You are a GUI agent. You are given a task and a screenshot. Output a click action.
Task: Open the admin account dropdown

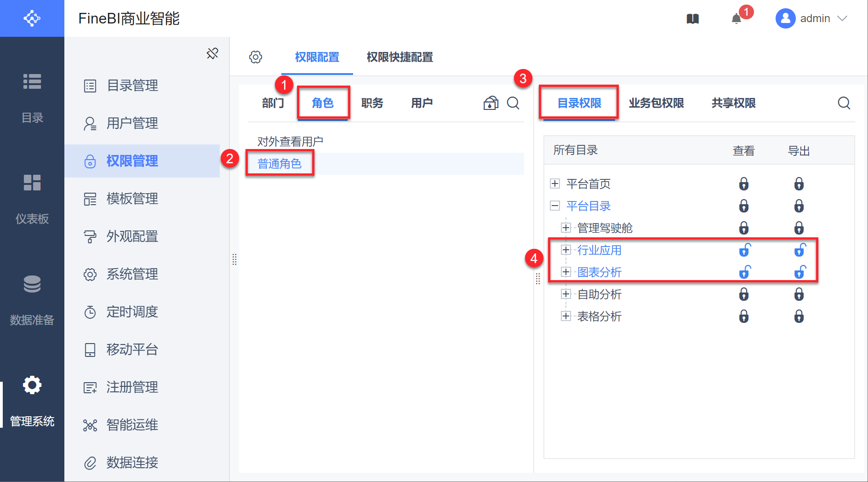coord(812,19)
